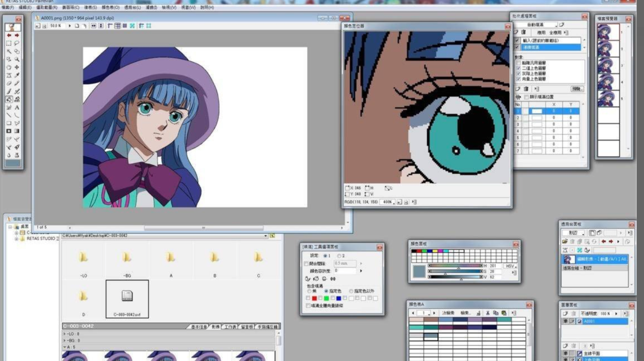The height and width of the screenshot is (361, 644).
Task: Expand the -BG : 0 row
Action: 65,341
